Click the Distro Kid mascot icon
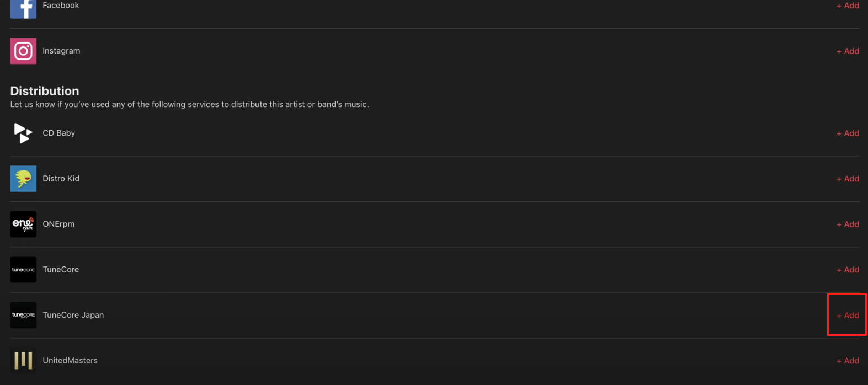The width and height of the screenshot is (868, 385). coord(23,179)
